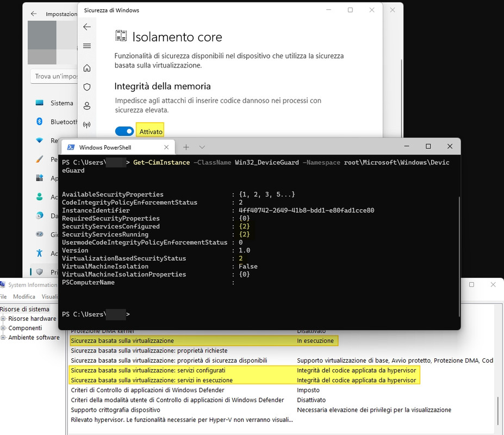This screenshot has width=504, height=435.
Task: Close the Sicurezza di Windows window
Action: click(372, 10)
